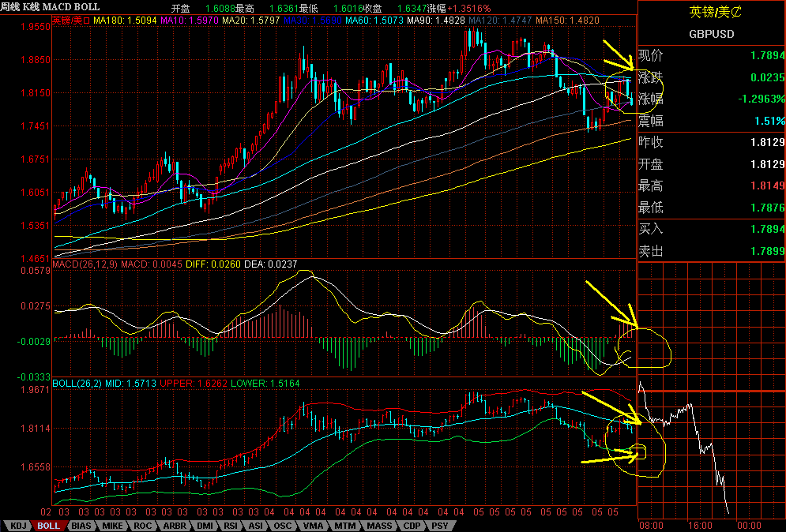Open the ARBR indicator tab
This screenshot has height=532, width=786.
(175, 526)
